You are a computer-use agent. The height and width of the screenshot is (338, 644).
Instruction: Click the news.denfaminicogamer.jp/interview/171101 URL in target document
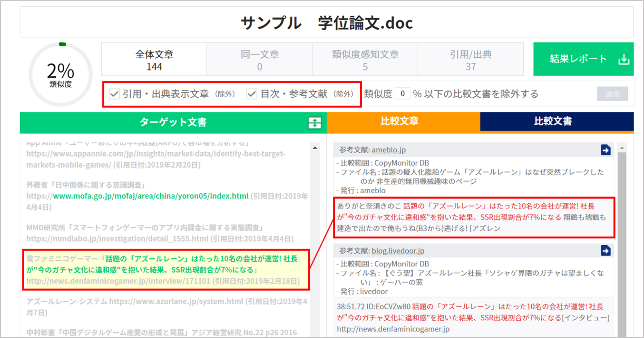click(119, 281)
